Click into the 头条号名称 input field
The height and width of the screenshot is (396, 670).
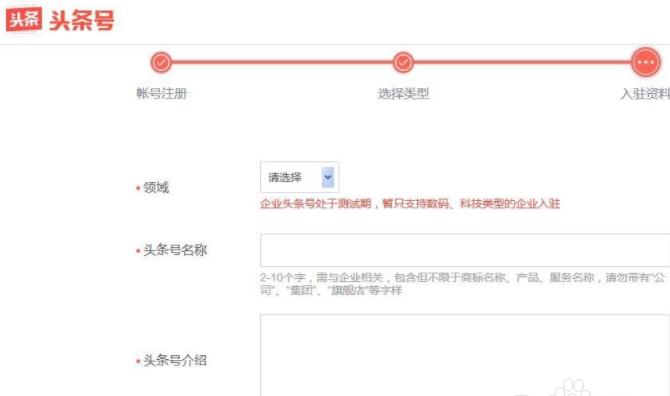(x=465, y=250)
